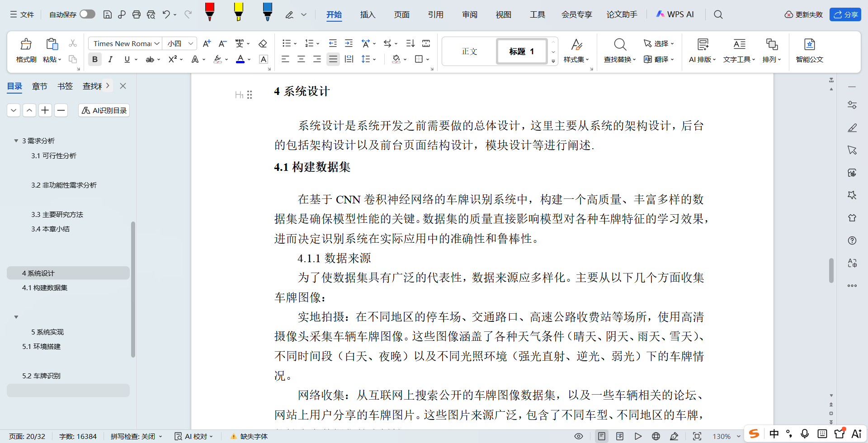Viewport: 868px width, 443px height.
Task: Open the 插入 ribbon tab
Action: point(368,14)
